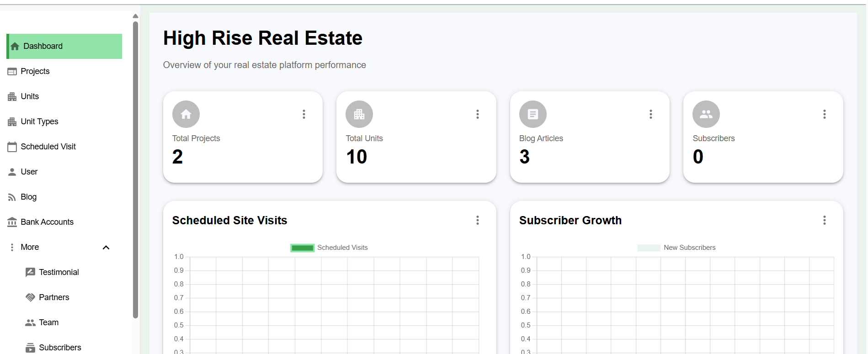Open the Partners submenu label
Screen dimensions: 868x354
click(x=54, y=297)
